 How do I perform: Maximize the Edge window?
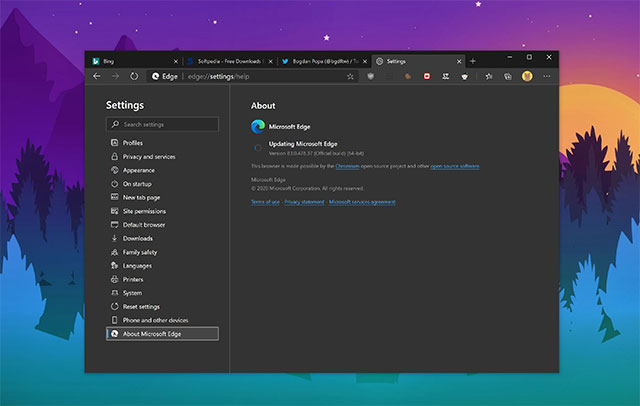[x=529, y=58]
